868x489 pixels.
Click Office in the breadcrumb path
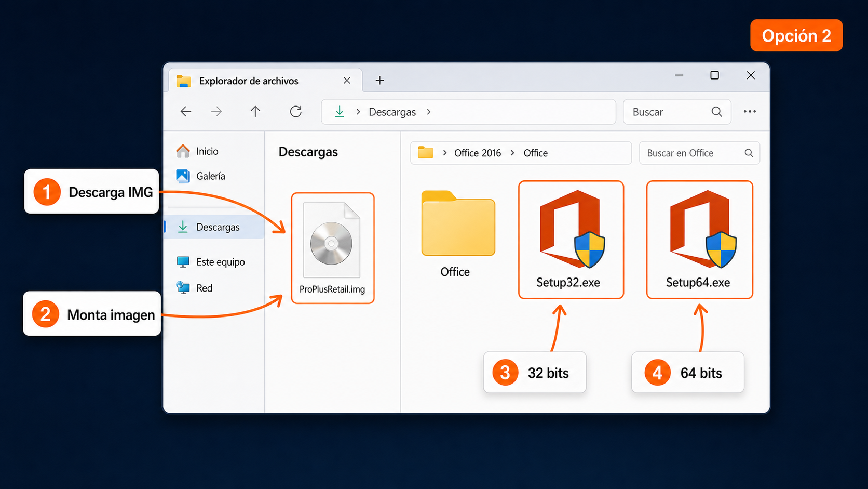click(536, 153)
